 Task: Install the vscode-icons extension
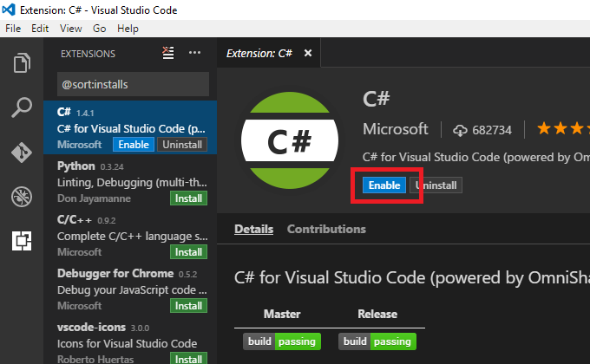188,359
